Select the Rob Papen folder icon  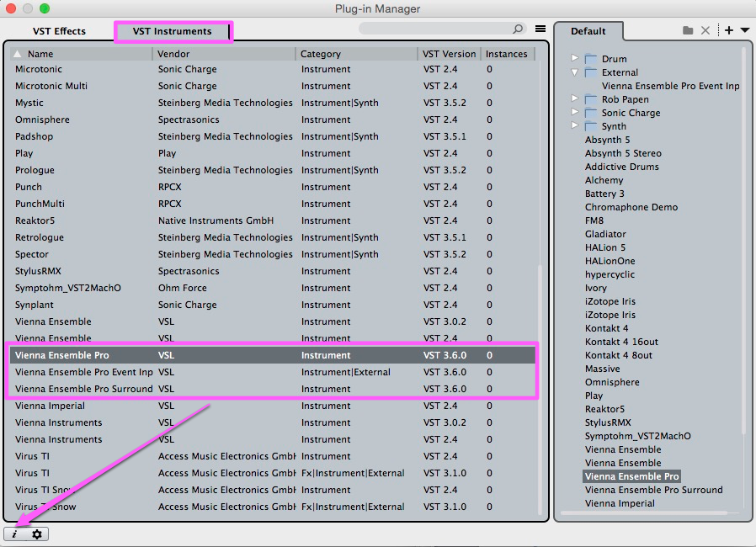pyautogui.click(x=591, y=99)
